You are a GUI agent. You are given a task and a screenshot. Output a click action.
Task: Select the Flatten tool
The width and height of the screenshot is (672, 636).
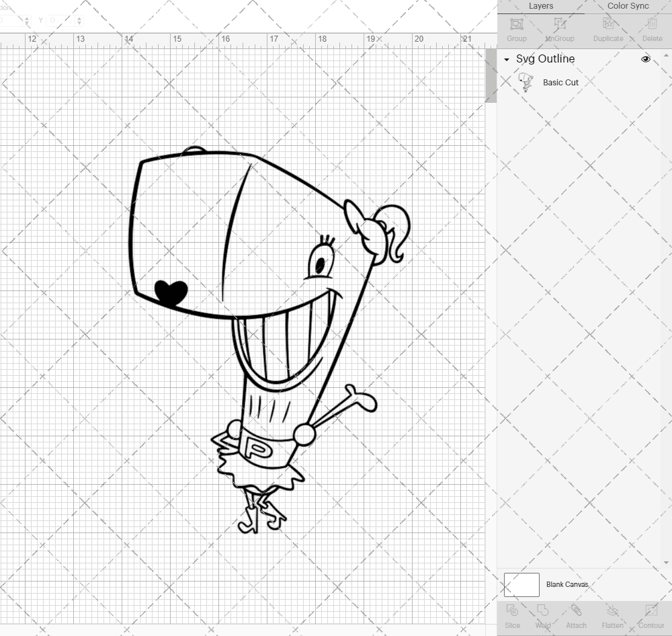click(x=612, y=615)
